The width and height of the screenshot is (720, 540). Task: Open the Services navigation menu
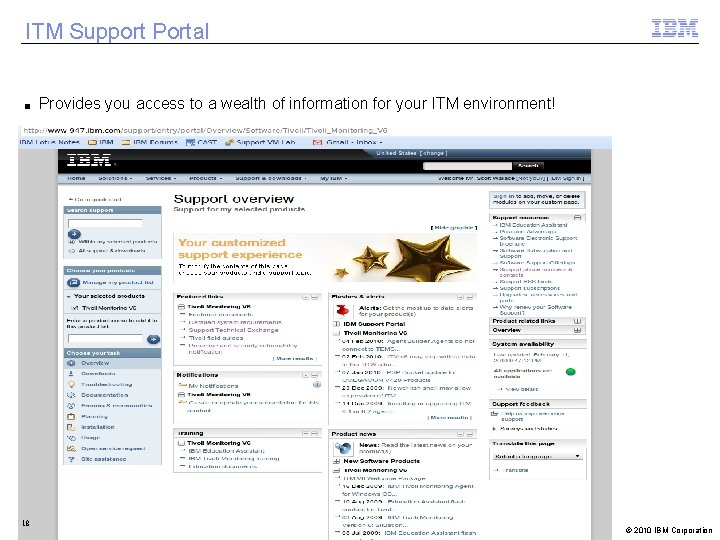[x=161, y=178]
